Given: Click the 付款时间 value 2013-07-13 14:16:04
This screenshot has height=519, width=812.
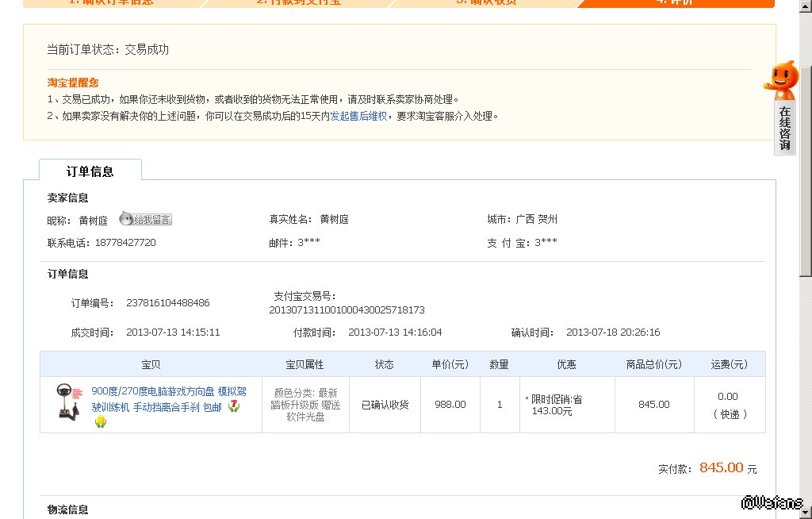Looking at the screenshot, I should 395,333.
